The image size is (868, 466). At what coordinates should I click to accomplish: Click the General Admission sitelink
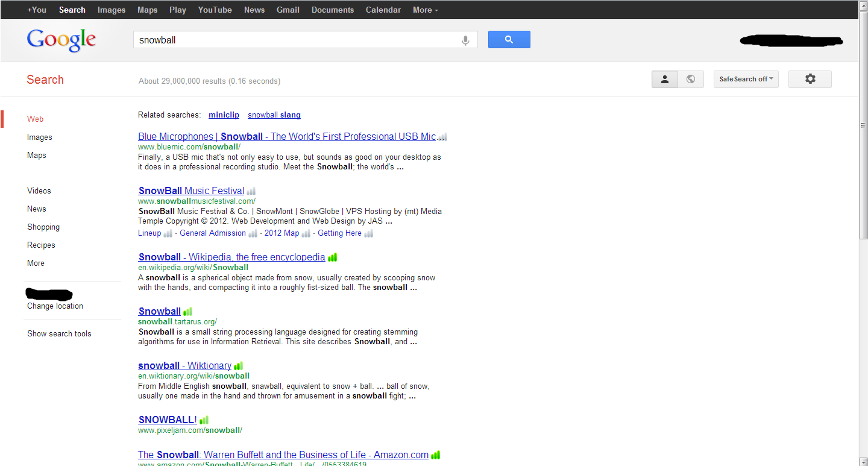(213, 233)
